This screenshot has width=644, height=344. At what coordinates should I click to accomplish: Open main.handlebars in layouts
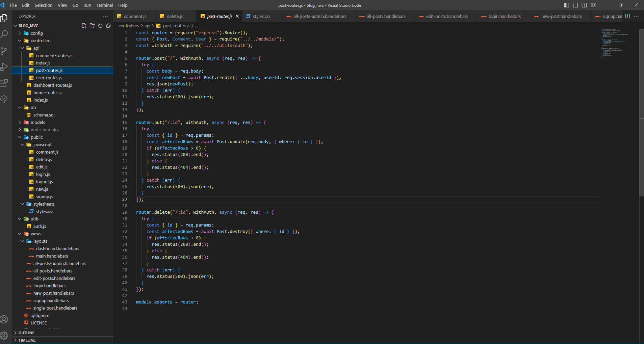[62, 256]
